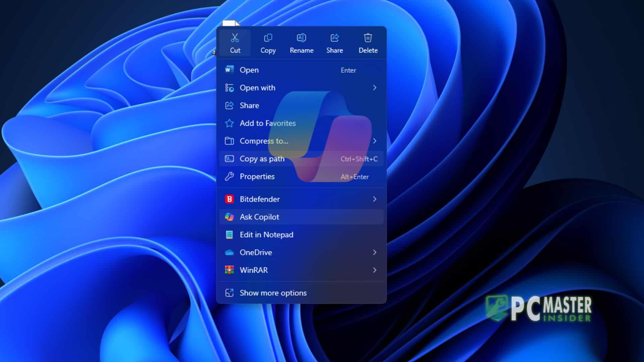Select the Ask Copilot icon
644x362 pixels.
click(229, 217)
